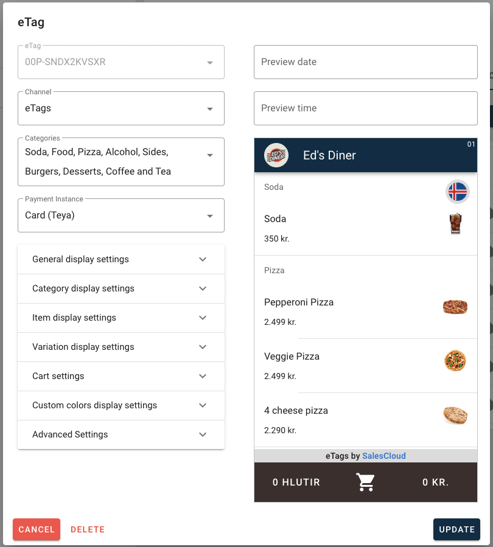Expand Item display settings

tap(121, 318)
